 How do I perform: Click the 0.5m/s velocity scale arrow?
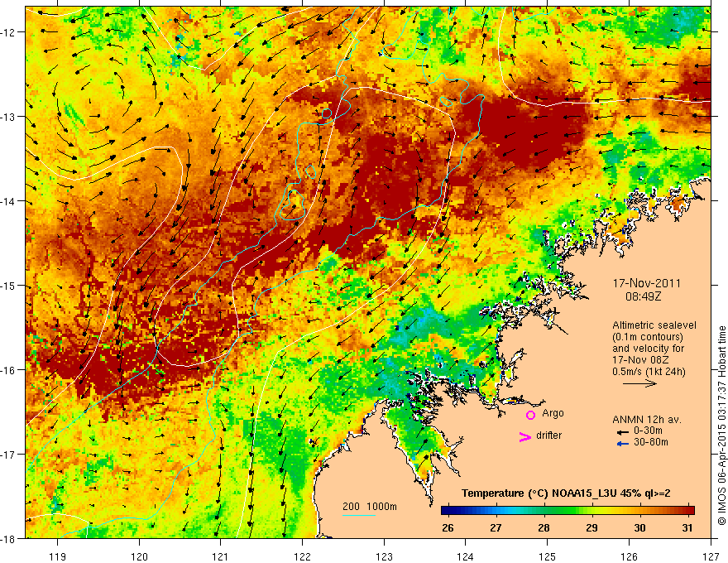click(639, 383)
